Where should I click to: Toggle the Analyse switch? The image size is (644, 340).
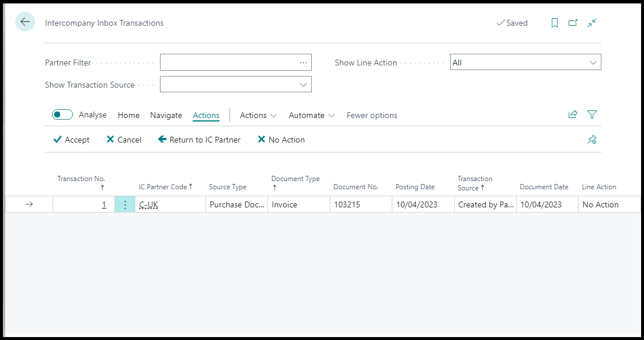click(x=62, y=115)
